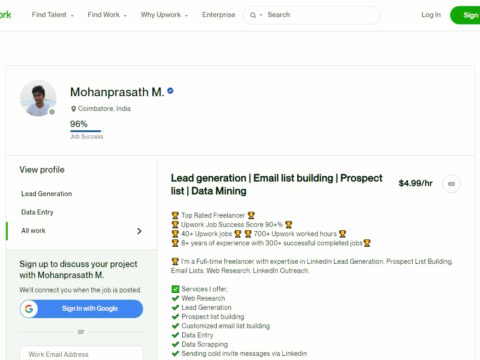Image resolution: width=480 pixels, height=360 pixels.
Task: Click Sign In with Google button
Action: coord(81,309)
